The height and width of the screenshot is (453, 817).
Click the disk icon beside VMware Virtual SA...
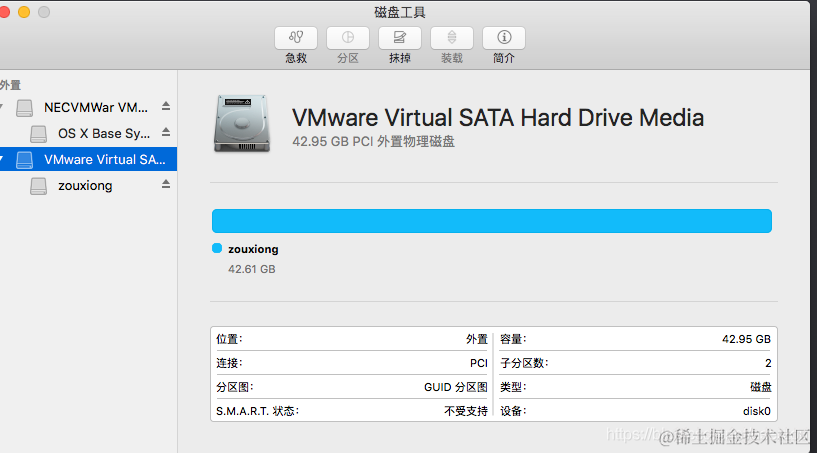[x=24, y=160]
